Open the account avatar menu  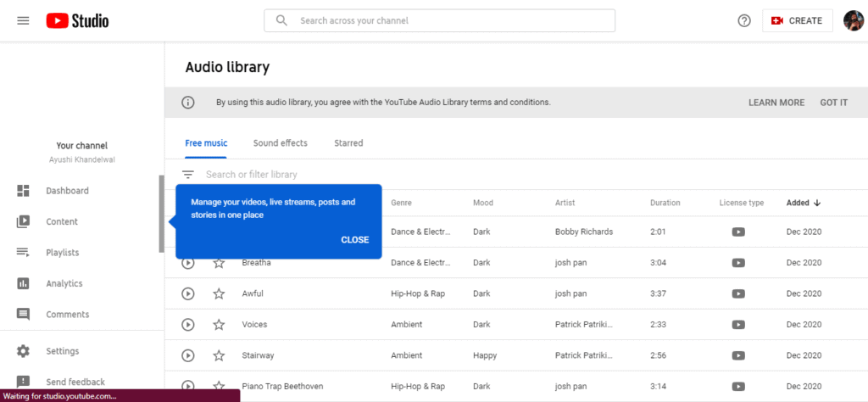click(x=853, y=20)
